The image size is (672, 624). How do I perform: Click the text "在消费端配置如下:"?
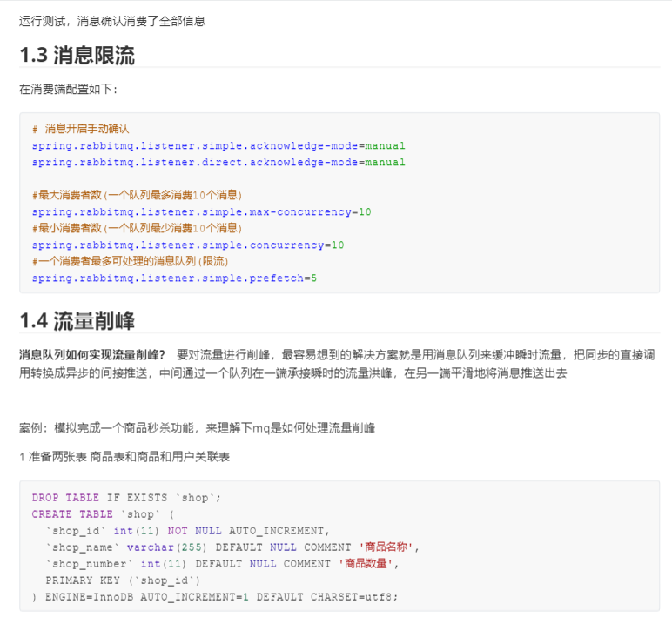click(x=68, y=89)
